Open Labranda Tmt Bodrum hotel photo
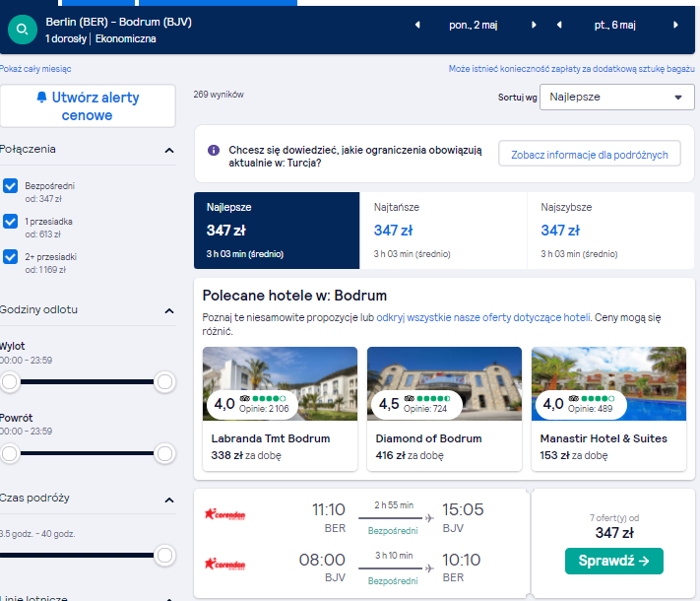The width and height of the screenshot is (700, 601). pyautogui.click(x=280, y=384)
